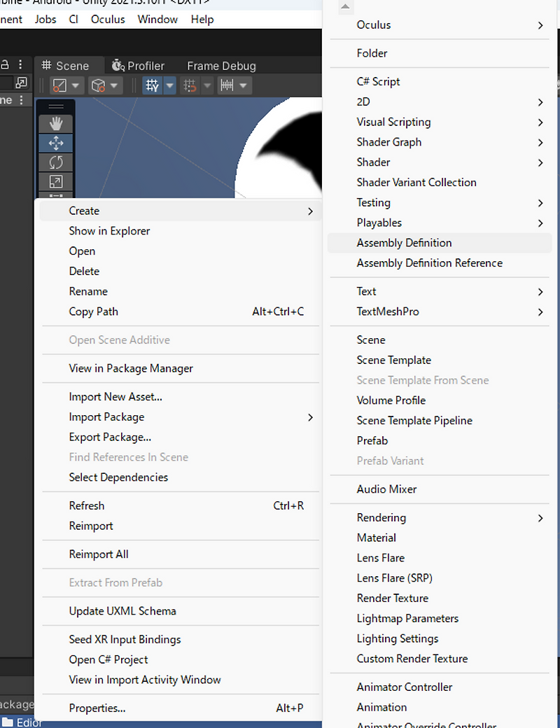Viewport: 560px width, 728px height.
Task: Toggle the scene grid visibility button
Action: 153,85
